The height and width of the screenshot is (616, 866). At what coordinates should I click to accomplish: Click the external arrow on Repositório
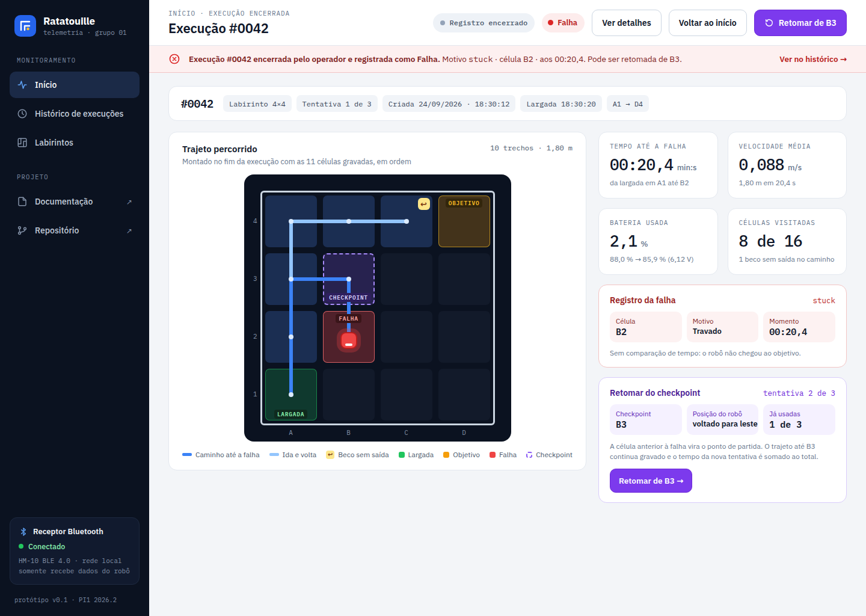click(129, 231)
